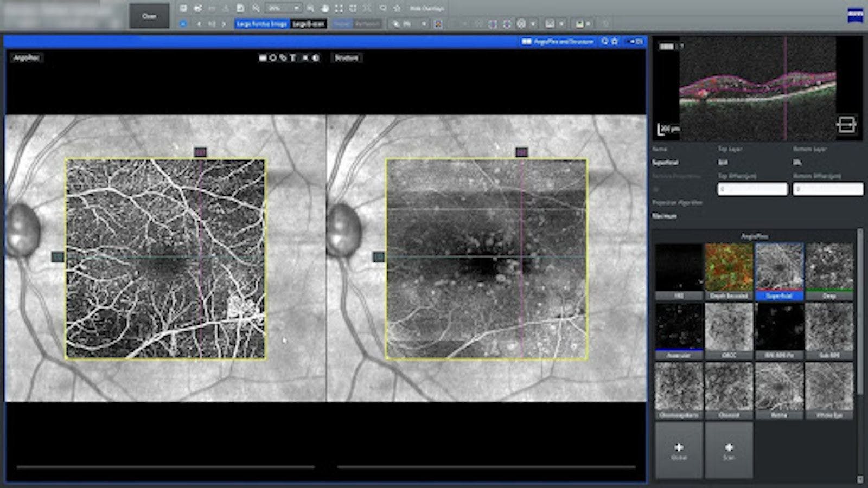This screenshot has height=488, width=868.
Task: Select the HD thumbnail
Action: [679, 271]
